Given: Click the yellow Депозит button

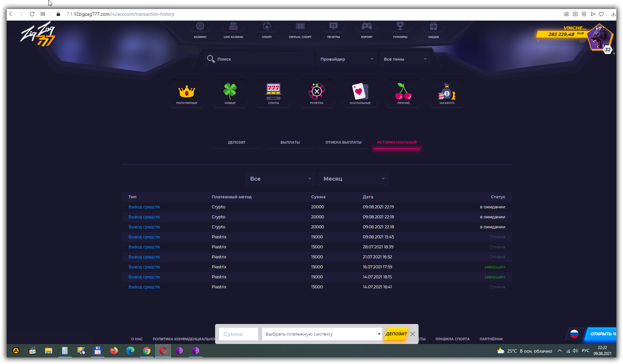Looking at the screenshot, I should tap(396, 334).
